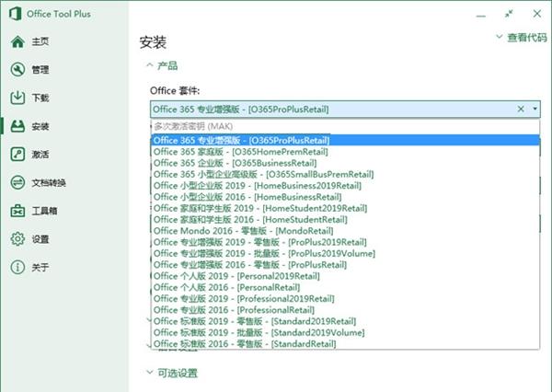Viewport: 552px width, 392px height.
Task: Choose Office 个人版 2019 Personal2019Retail
Action: pos(345,276)
